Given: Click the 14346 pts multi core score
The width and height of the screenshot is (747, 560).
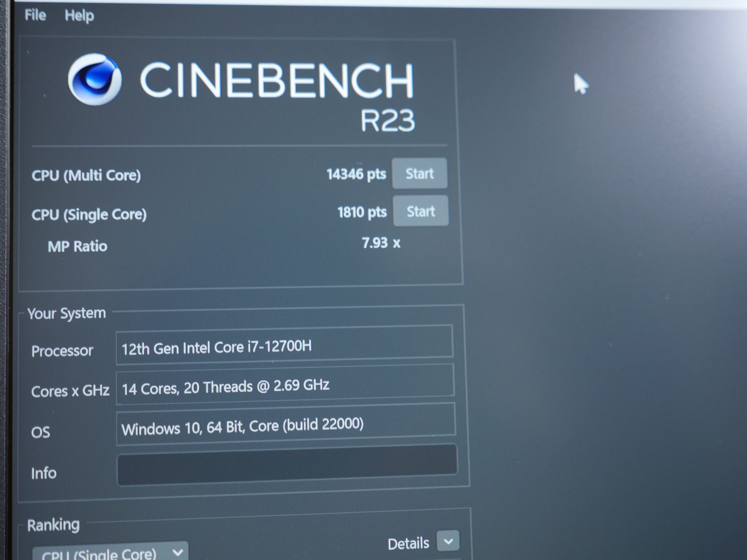Looking at the screenshot, I should pyautogui.click(x=356, y=174).
